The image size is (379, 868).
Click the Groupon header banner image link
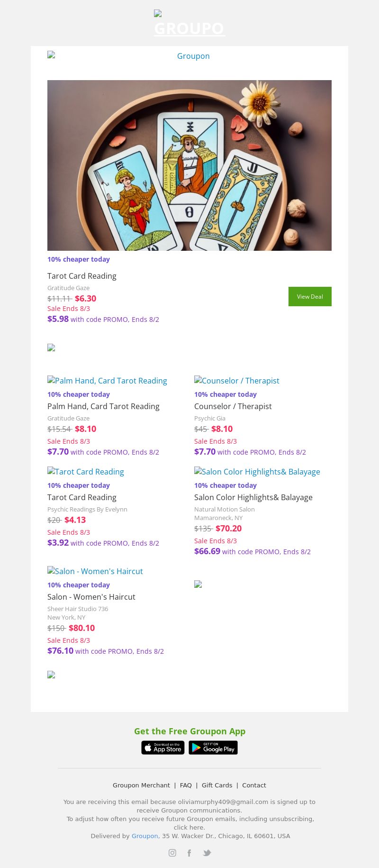click(x=189, y=56)
